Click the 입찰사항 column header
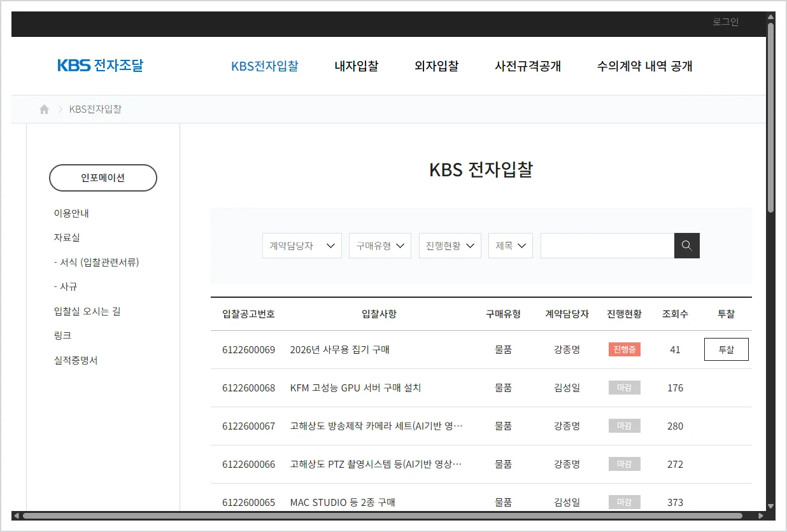 (379, 314)
